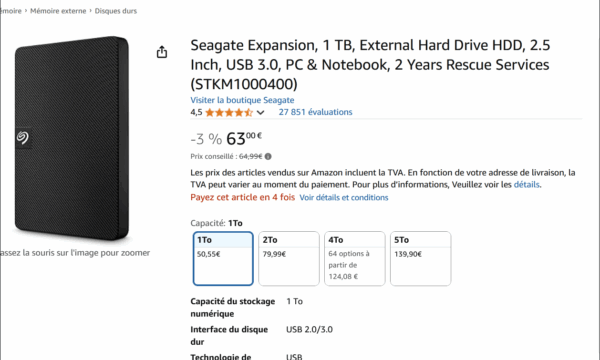
Task: Click the 4,5 rating number
Action: point(196,112)
